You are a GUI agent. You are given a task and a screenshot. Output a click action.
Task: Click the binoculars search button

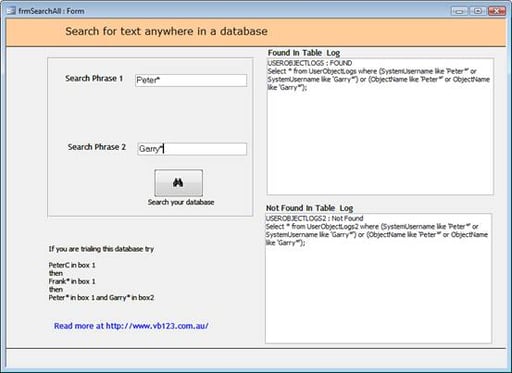pos(178,183)
